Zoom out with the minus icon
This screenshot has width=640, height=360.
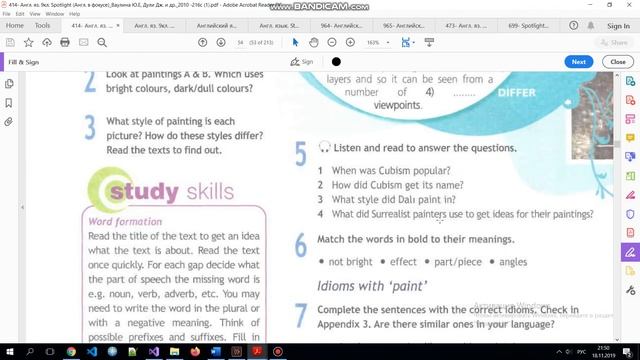[332, 42]
